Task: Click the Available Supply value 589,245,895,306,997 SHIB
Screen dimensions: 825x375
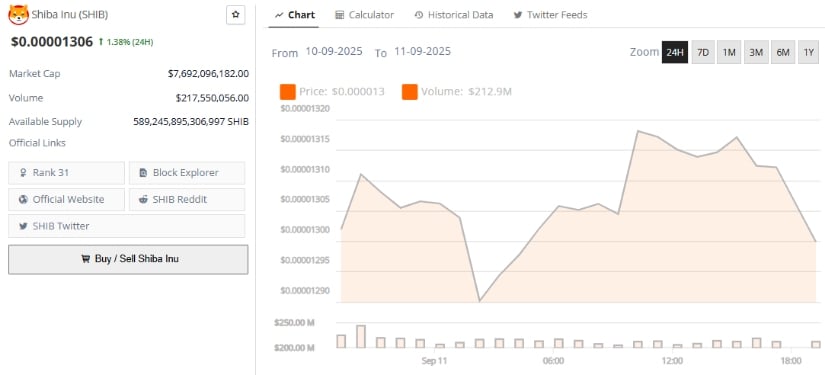Action: [x=191, y=121]
